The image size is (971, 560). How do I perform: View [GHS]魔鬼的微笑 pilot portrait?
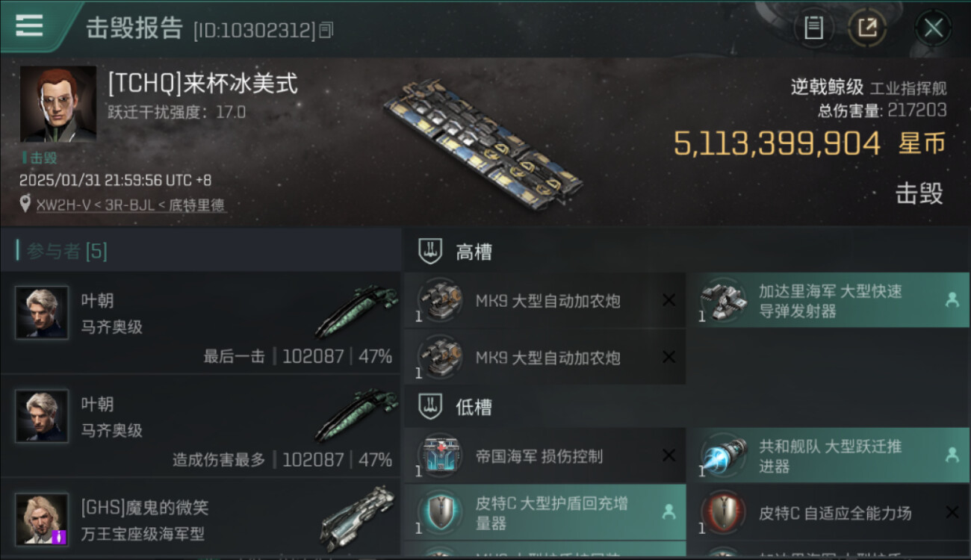pos(42,518)
